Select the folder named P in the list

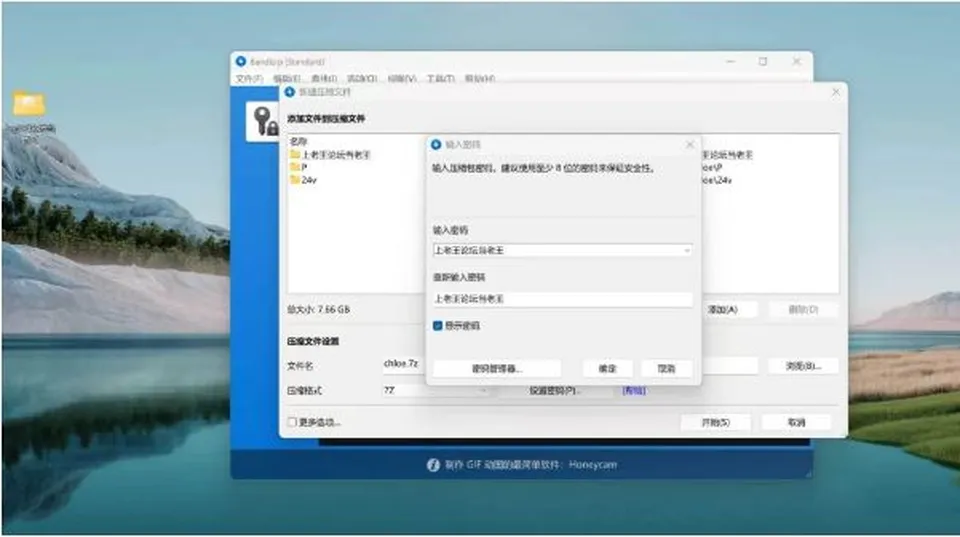point(299,167)
